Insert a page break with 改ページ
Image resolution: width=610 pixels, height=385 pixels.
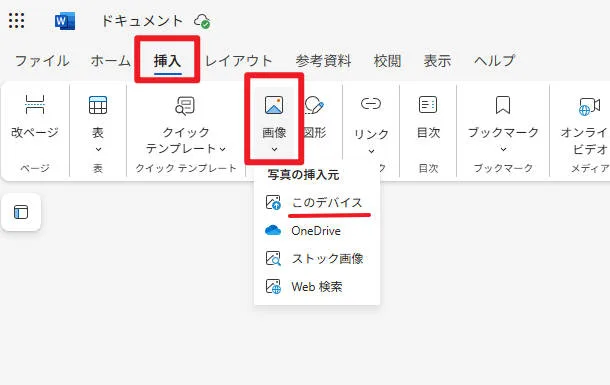(35, 117)
